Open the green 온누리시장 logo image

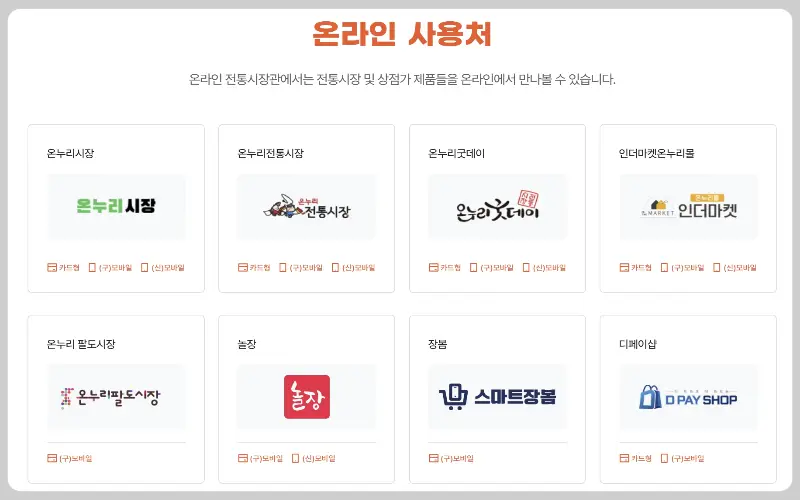(x=116, y=207)
